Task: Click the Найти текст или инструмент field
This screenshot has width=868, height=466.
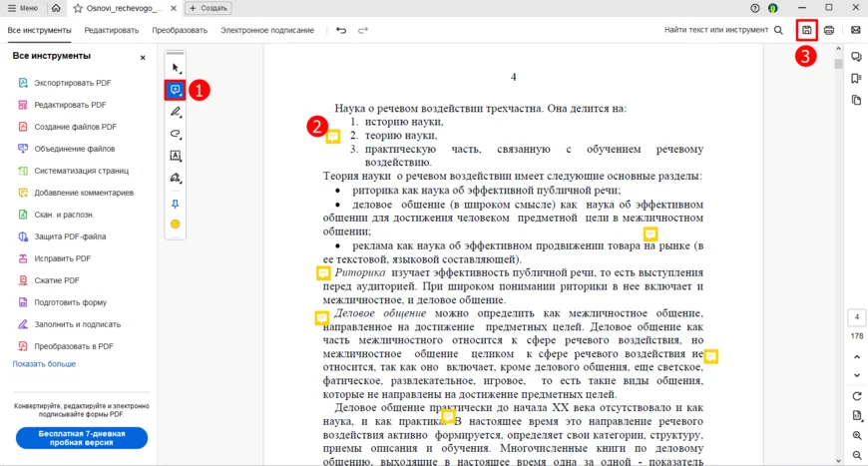Action: point(716,30)
